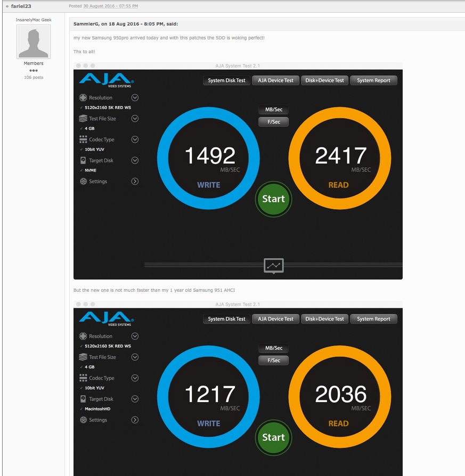465x476 pixels.
Task: Click the Codec Type grid icon in the second AJA window
Action: (83, 378)
